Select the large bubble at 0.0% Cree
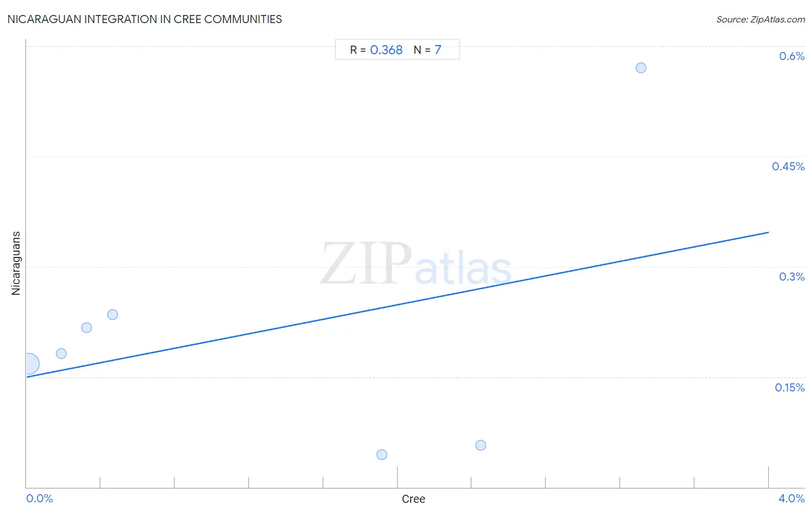This screenshot has width=812, height=515. pyautogui.click(x=28, y=364)
